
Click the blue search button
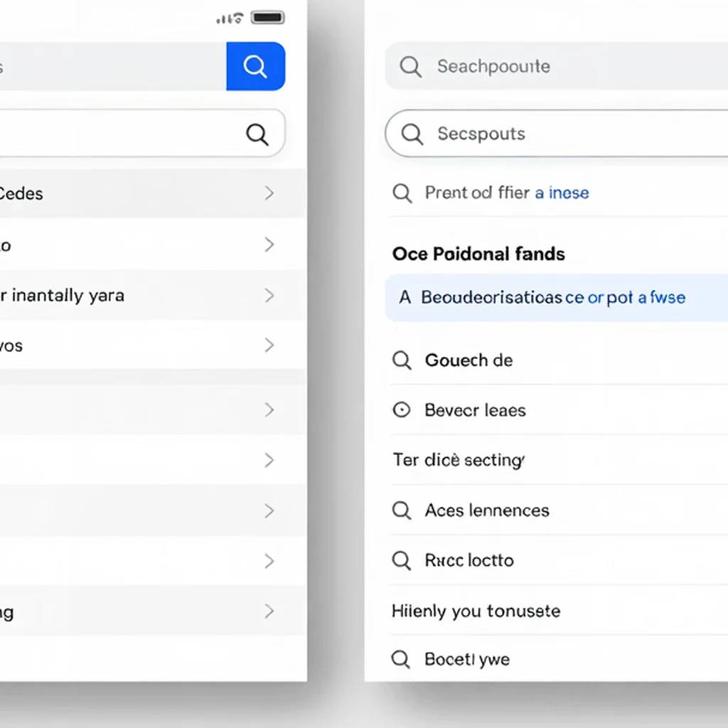pyautogui.click(x=256, y=66)
